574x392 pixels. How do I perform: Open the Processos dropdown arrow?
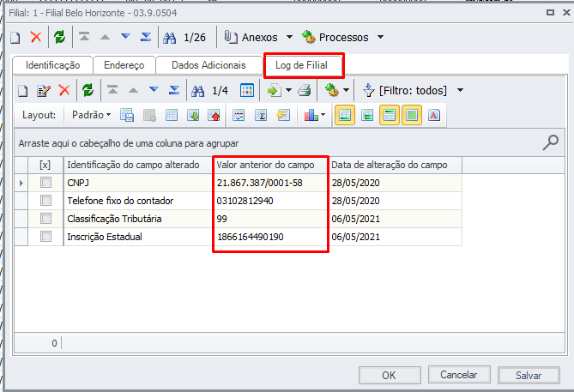[x=380, y=37]
